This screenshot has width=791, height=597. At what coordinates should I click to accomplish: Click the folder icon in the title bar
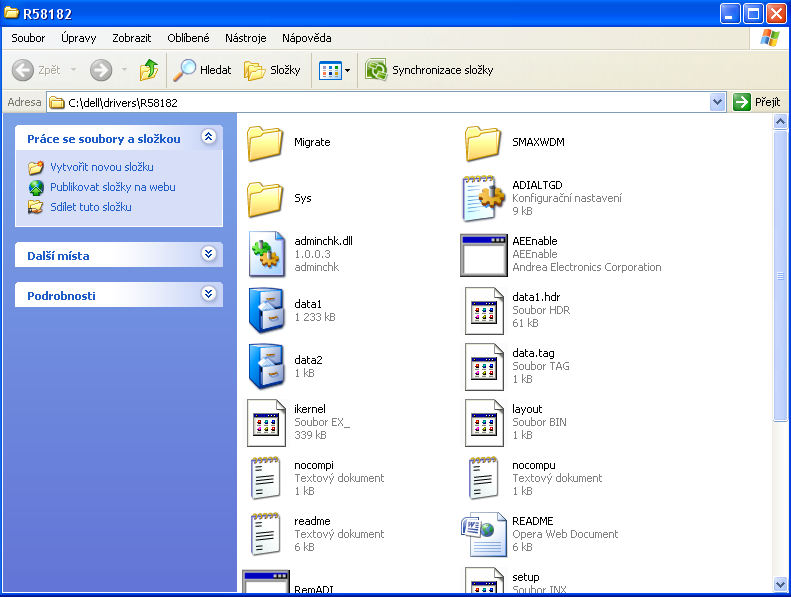click(11, 13)
